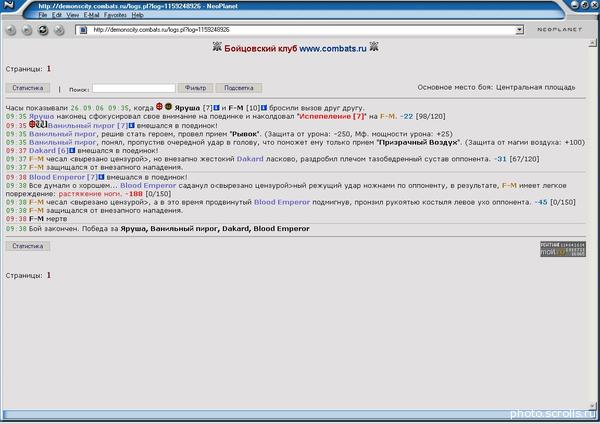The width and height of the screenshot is (600, 424).
Task: Click the -188 damage value
Action: 134,194
